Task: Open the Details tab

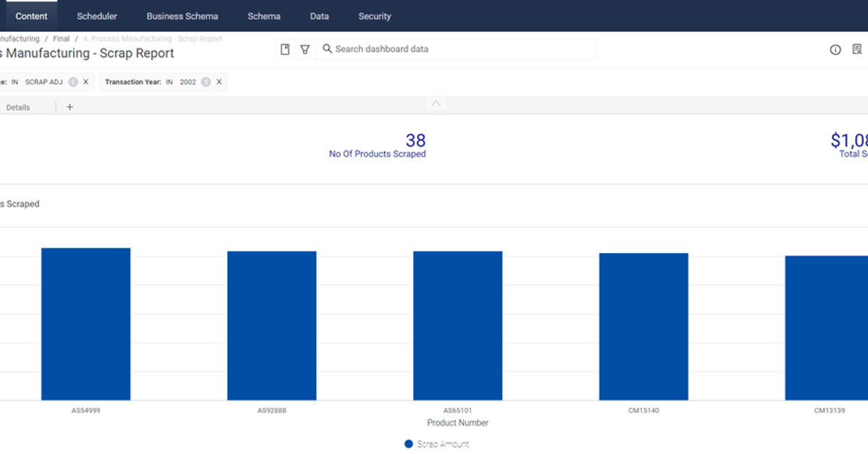Action: point(18,107)
